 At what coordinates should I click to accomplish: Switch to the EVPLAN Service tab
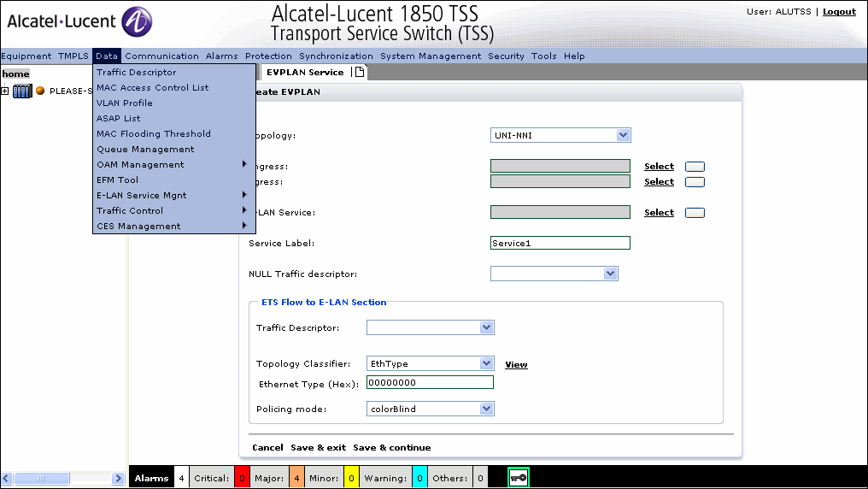305,72
